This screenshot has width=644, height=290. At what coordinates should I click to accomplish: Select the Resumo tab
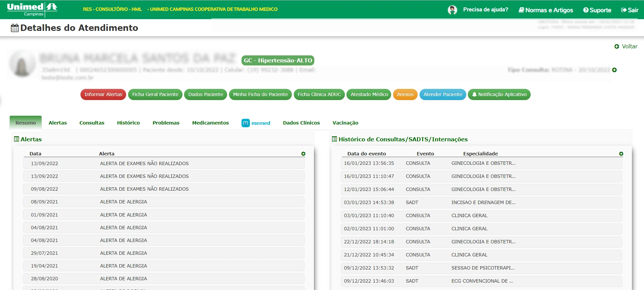pyautogui.click(x=25, y=123)
